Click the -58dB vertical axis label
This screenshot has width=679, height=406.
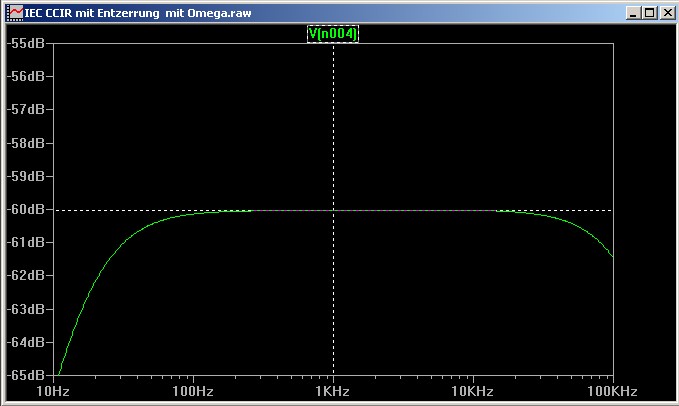point(26,143)
